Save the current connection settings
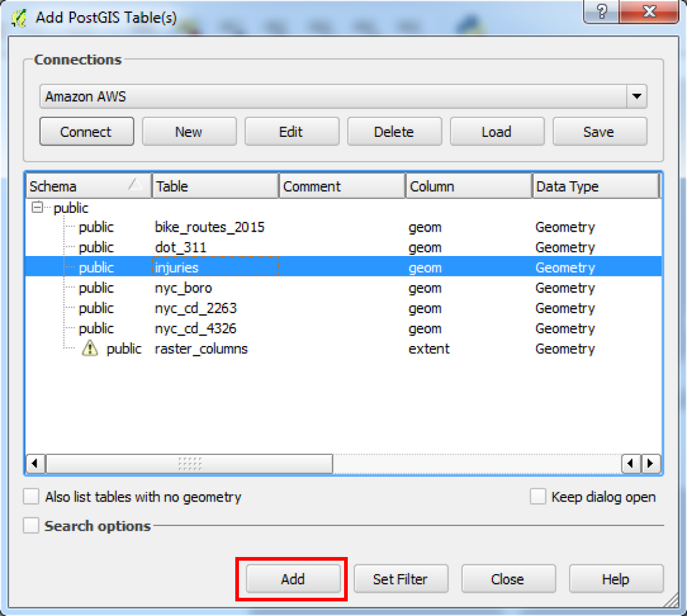 [599, 131]
